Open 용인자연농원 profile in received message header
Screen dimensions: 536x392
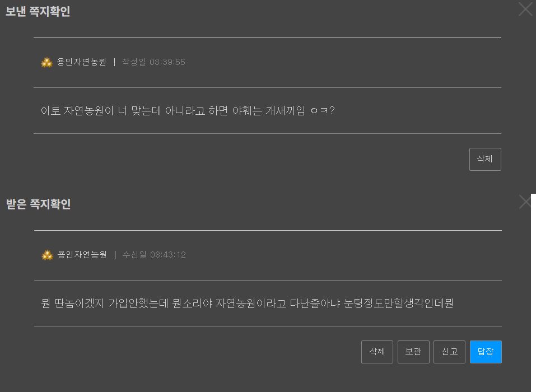(82, 255)
